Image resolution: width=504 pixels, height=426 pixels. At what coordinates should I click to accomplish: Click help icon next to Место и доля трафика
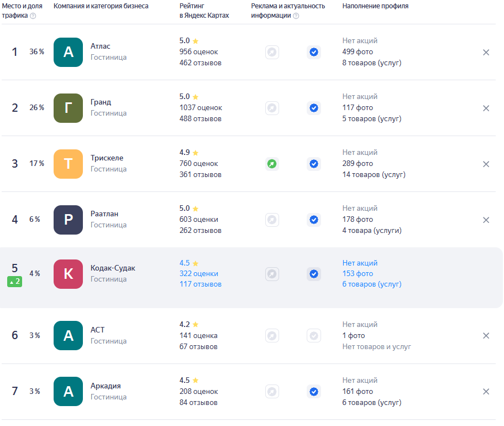click(x=33, y=15)
